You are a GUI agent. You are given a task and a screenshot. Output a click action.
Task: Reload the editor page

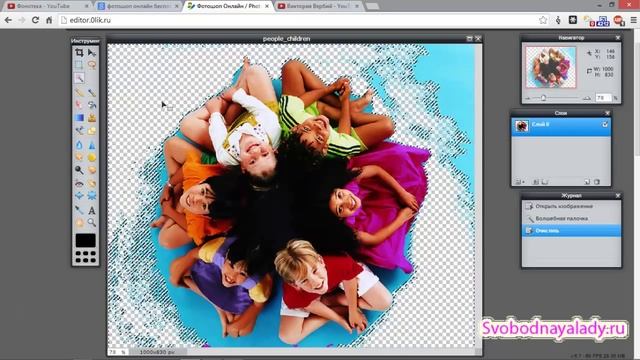[x=36, y=20]
